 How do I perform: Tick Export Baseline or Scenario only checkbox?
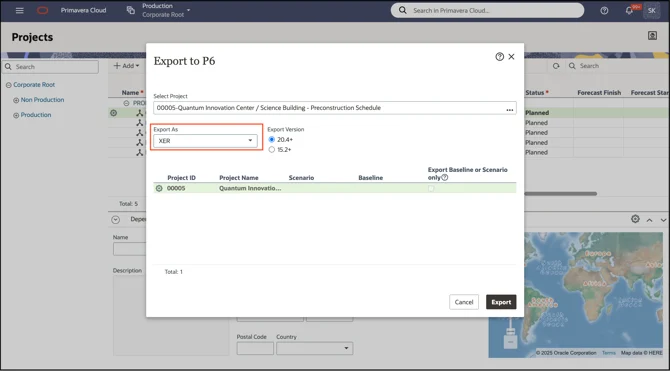click(431, 188)
